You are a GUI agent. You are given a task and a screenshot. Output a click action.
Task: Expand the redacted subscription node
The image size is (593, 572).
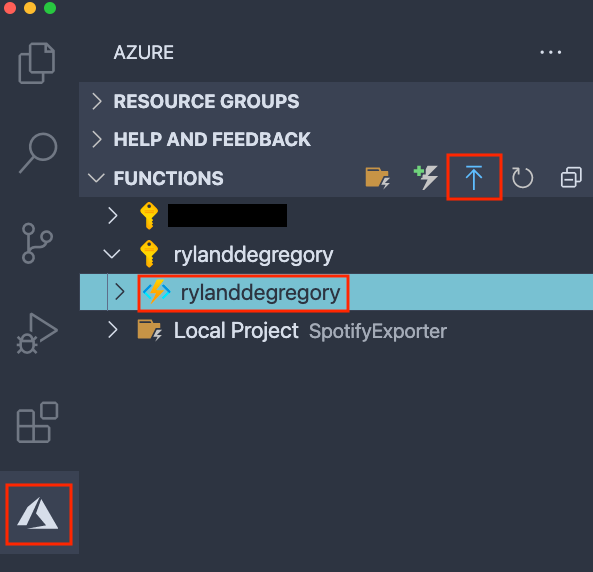pyautogui.click(x=113, y=216)
